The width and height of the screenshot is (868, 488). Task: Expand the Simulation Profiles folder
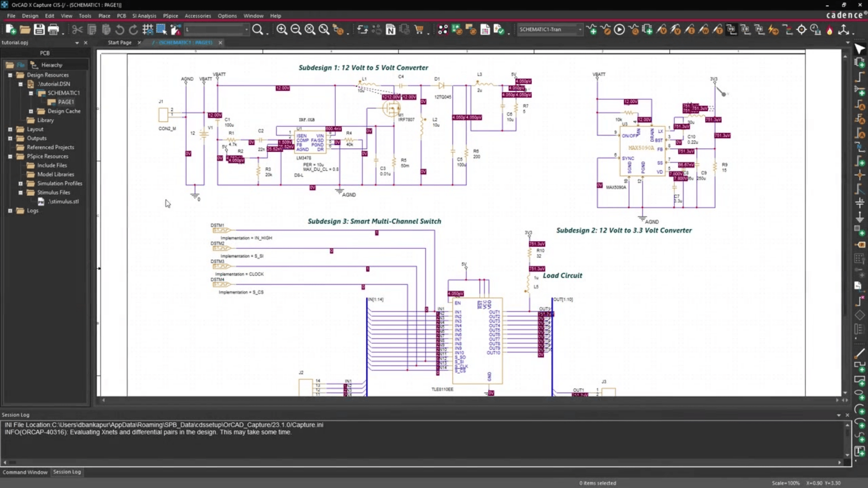(x=20, y=183)
